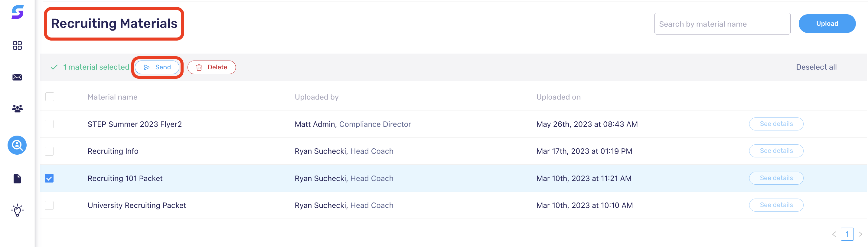The width and height of the screenshot is (868, 247).
Task: Click Deselect all link
Action: point(816,67)
